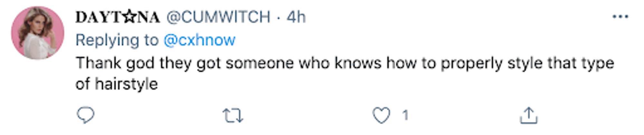This screenshot has height=135, width=644.
Task: Click the DAYT☆NA display name
Action: 118,17
